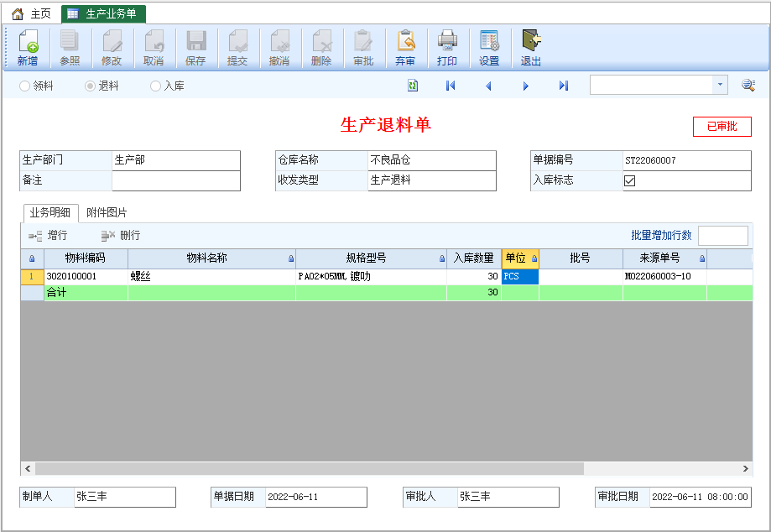Click the 单据编号 field ST22060007
This screenshot has width=771, height=532.
(687, 160)
